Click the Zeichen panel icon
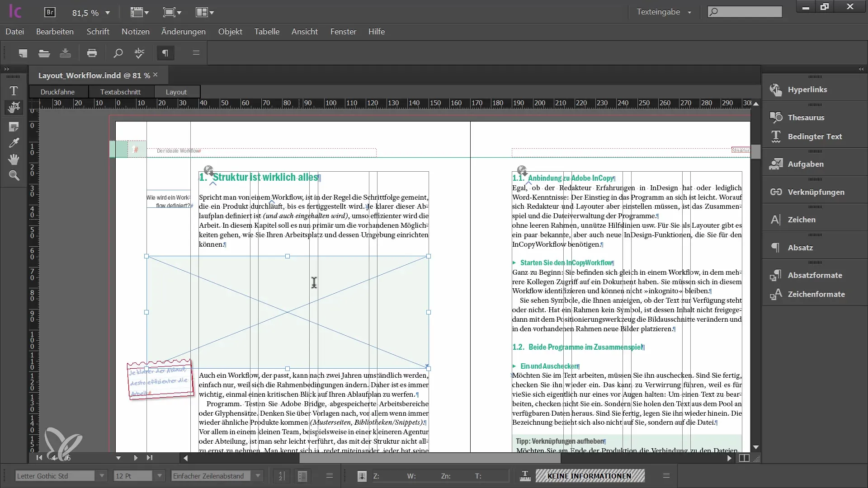This screenshot has width=868, height=488. [x=776, y=219]
